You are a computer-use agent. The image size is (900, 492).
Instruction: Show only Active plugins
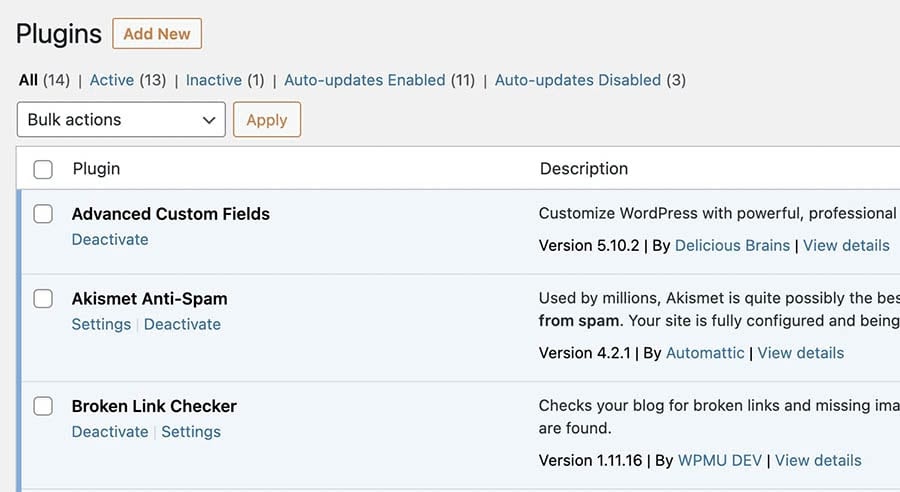pyautogui.click(x=112, y=80)
